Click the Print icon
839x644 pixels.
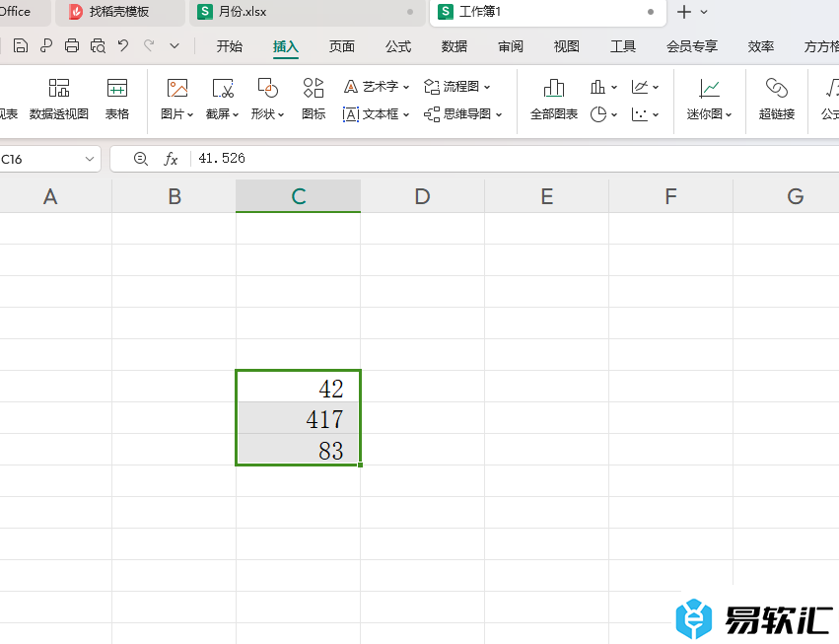tap(72, 46)
